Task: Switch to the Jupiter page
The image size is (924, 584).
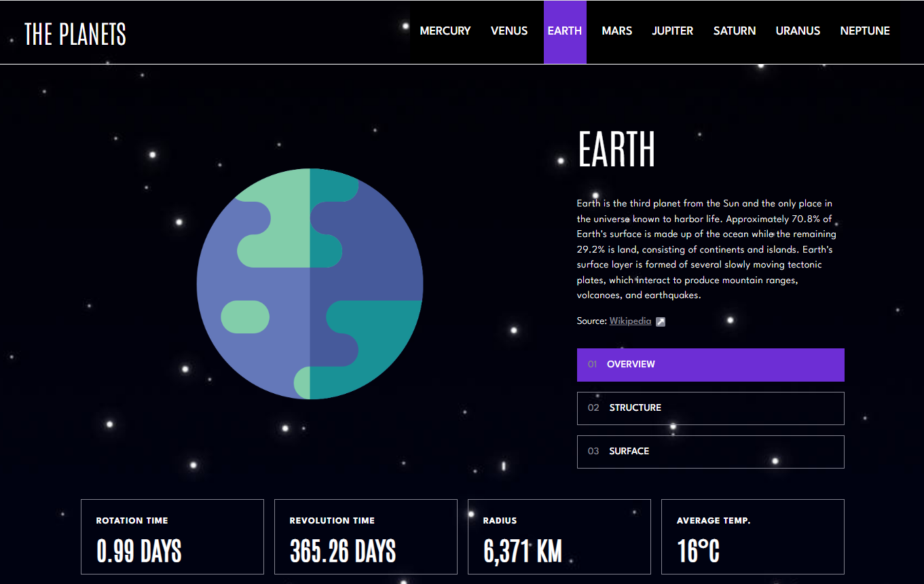Action: click(x=672, y=31)
